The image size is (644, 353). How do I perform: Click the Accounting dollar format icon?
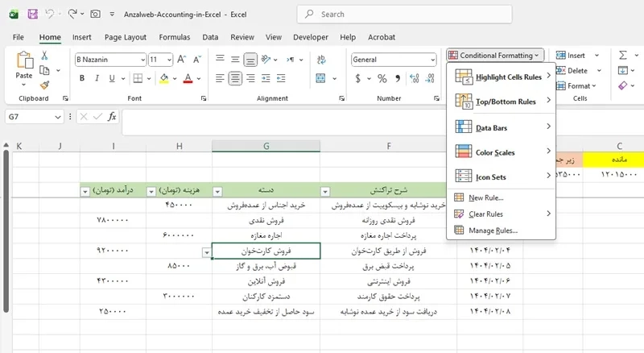[357, 78]
